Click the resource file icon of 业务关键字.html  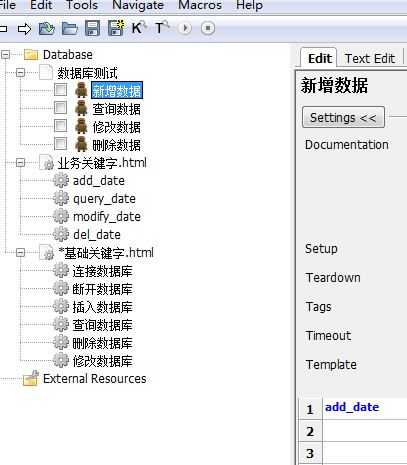tap(46, 163)
